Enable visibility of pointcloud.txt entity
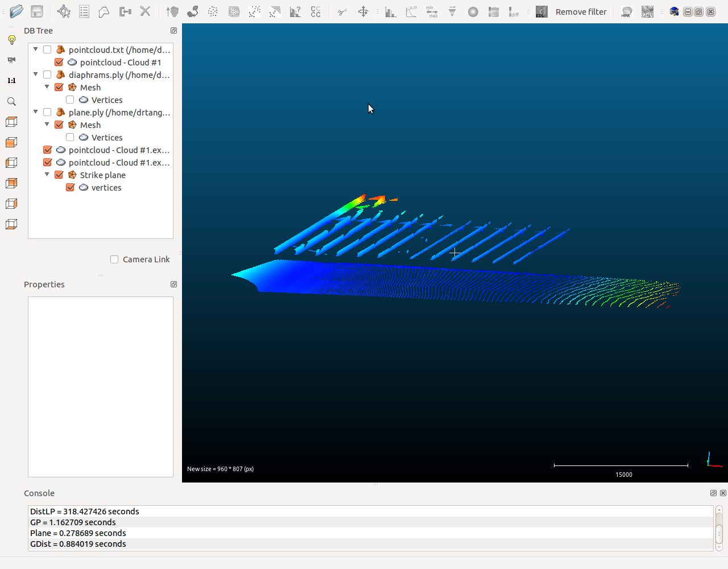Image resolution: width=728 pixels, height=569 pixels. (x=47, y=49)
